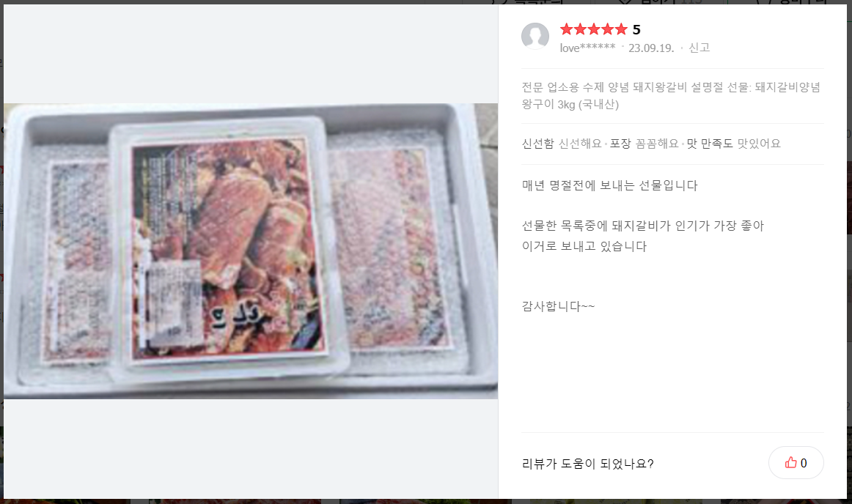Click the 신선함 신선해요 freshness tag
The width and height of the screenshot is (852, 504).
click(562, 144)
